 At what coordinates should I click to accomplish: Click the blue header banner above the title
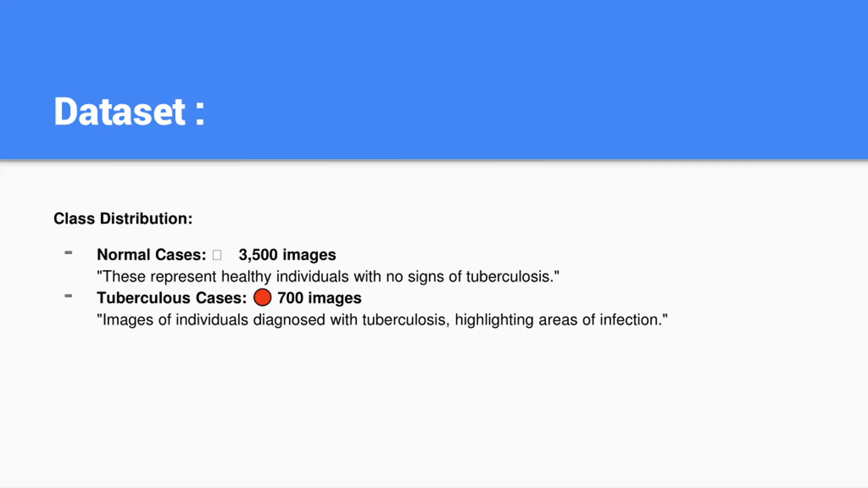point(434,41)
